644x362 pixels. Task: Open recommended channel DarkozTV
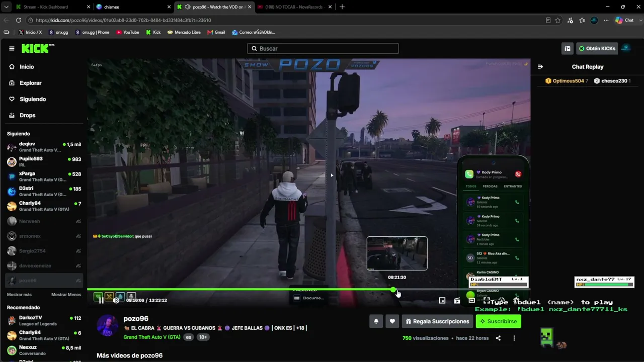point(44,321)
